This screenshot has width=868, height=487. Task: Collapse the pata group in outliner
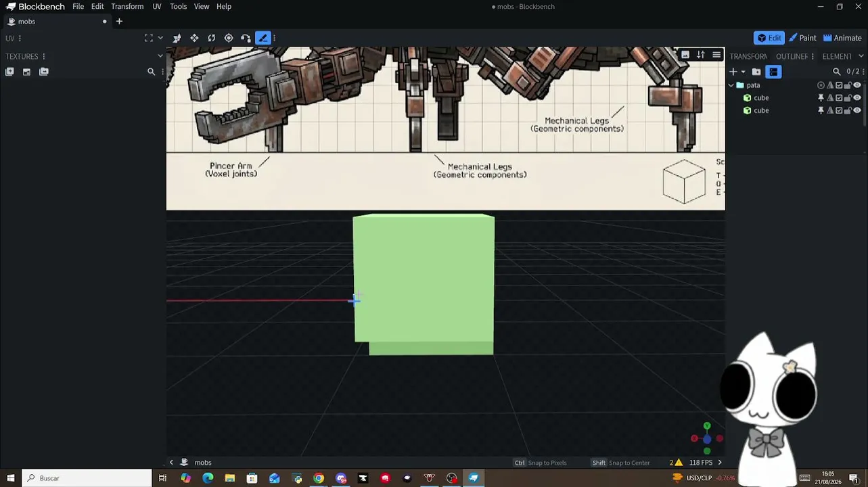pyautogui.click(x=731, y=85)
